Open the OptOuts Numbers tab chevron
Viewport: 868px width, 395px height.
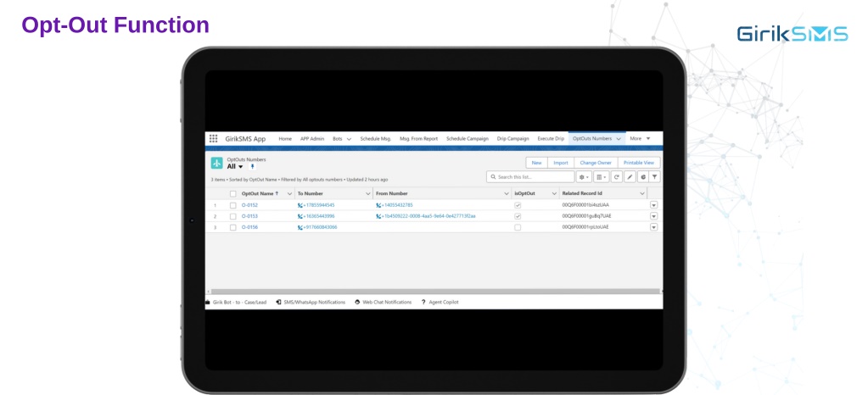619,139
